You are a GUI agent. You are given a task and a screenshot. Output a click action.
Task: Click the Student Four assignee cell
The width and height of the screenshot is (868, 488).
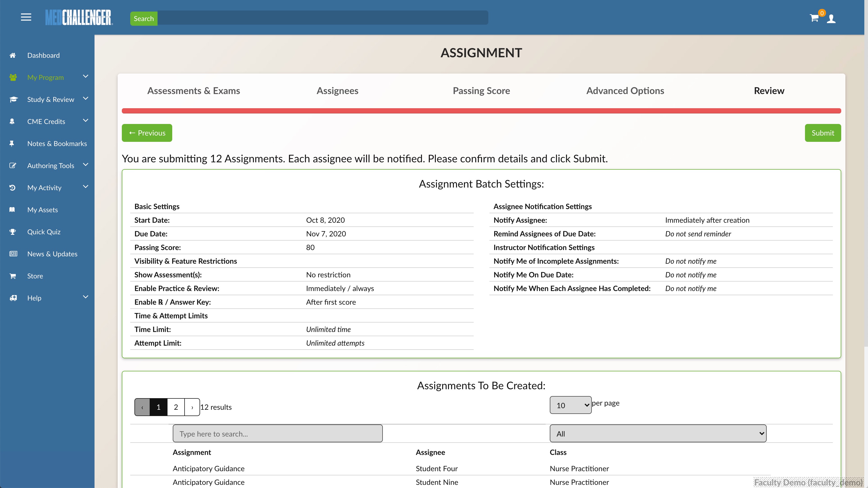click(437, 469)
